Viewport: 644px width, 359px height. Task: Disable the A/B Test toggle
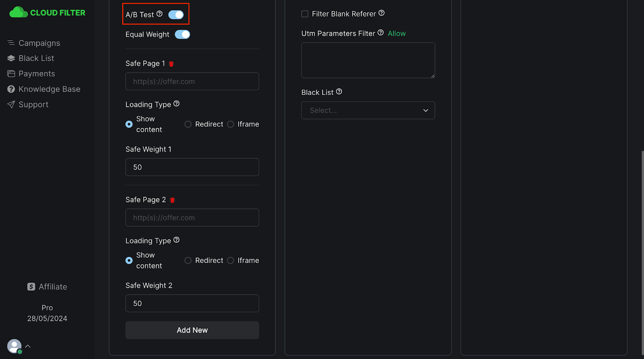(176, 15)
